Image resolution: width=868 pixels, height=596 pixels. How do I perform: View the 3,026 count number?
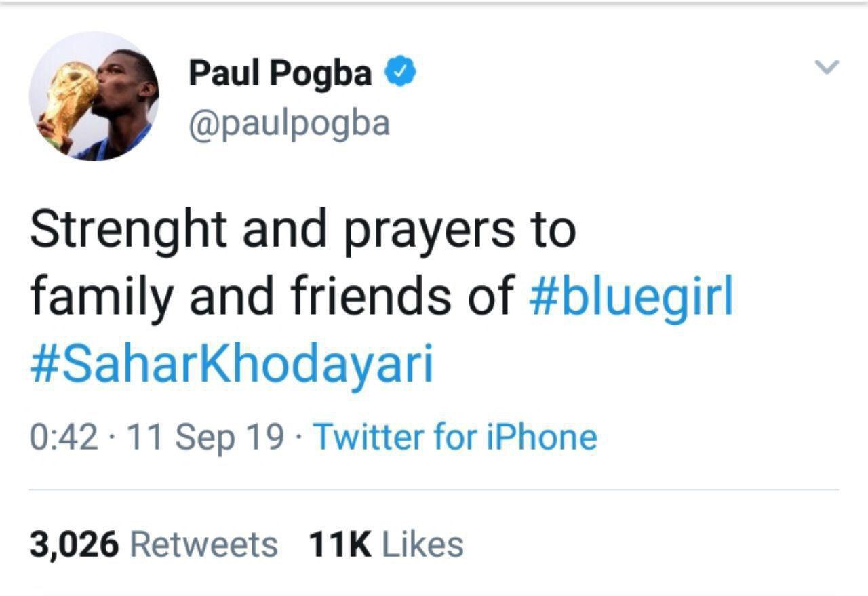73,545
